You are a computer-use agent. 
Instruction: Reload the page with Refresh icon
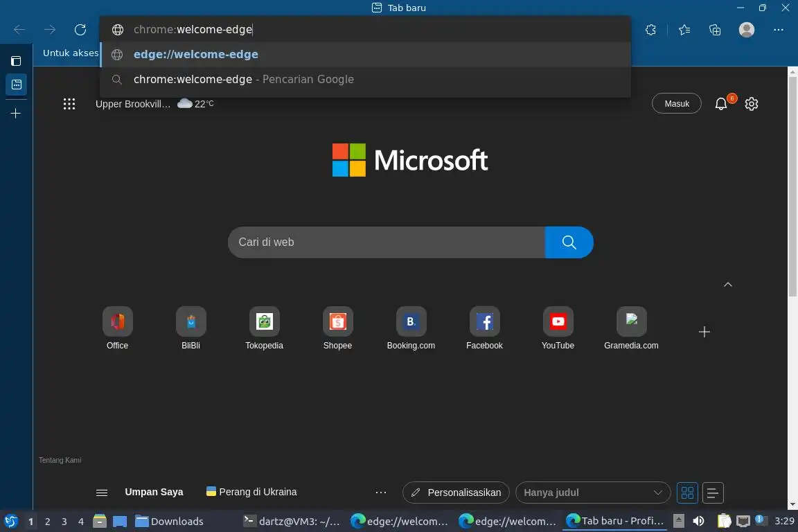(x=80, y=30)
